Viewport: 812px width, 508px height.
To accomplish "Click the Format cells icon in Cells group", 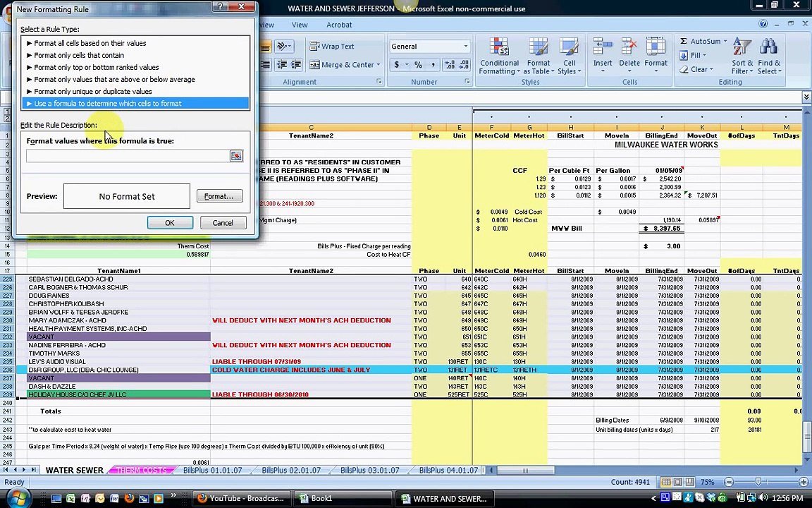I will pos(656,47).
